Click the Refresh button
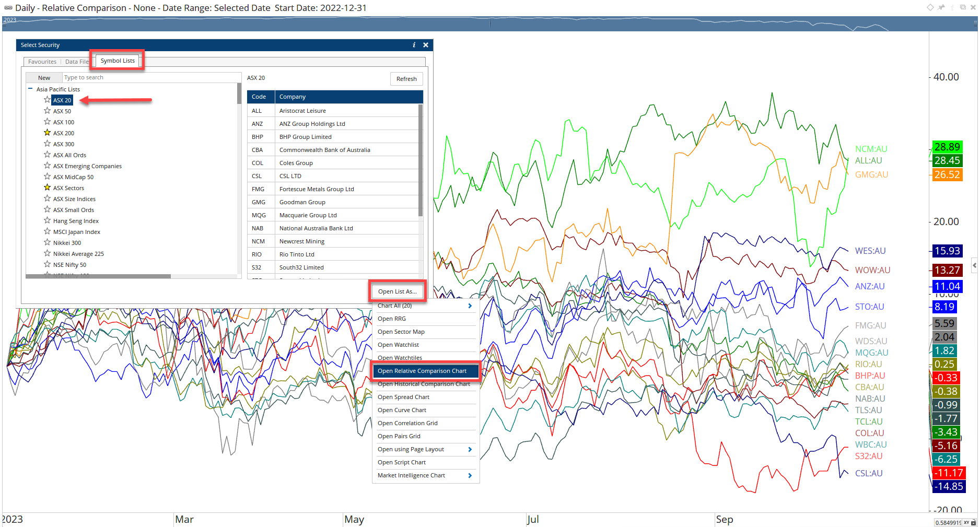This screenshot has height=527, width=980. click(x=406, y=79)
